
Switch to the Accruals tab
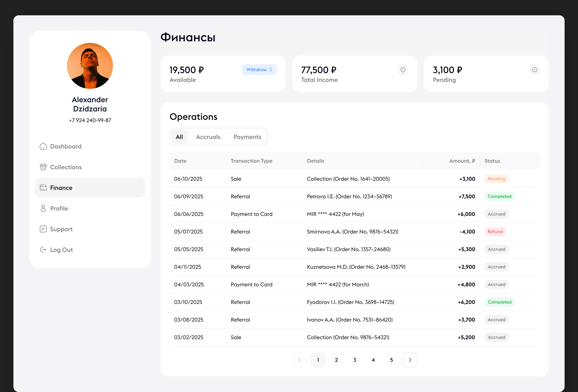coord(208,137)
